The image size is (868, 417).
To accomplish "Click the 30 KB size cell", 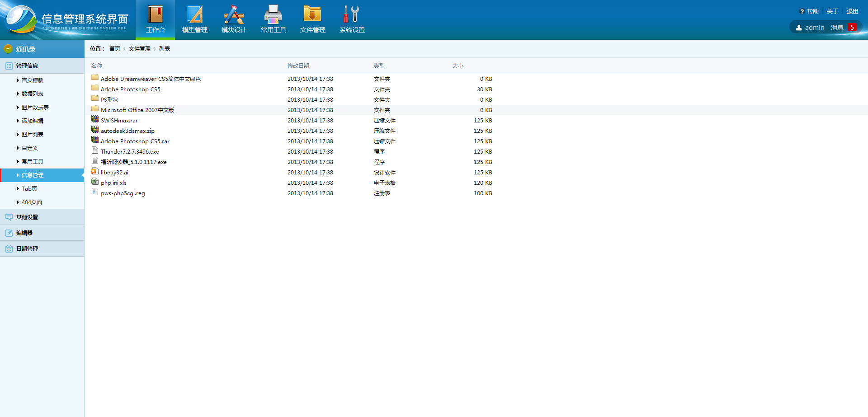I will tap(485, 89).
